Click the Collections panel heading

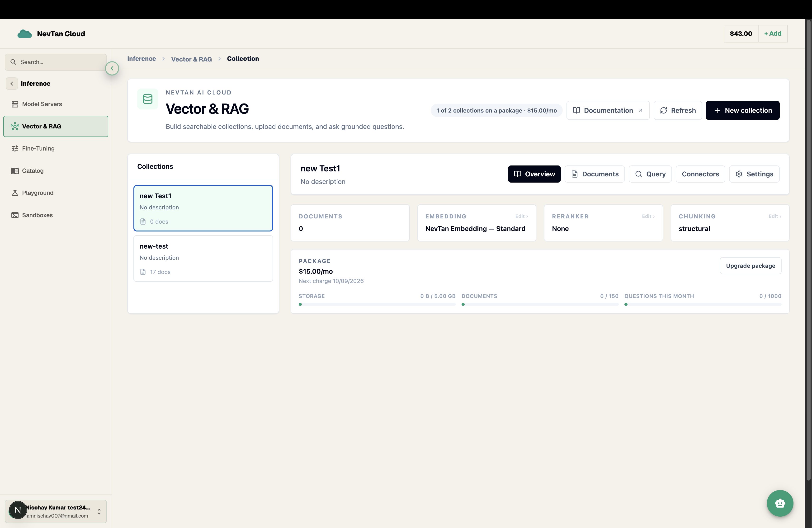click(x=155, y=166)
